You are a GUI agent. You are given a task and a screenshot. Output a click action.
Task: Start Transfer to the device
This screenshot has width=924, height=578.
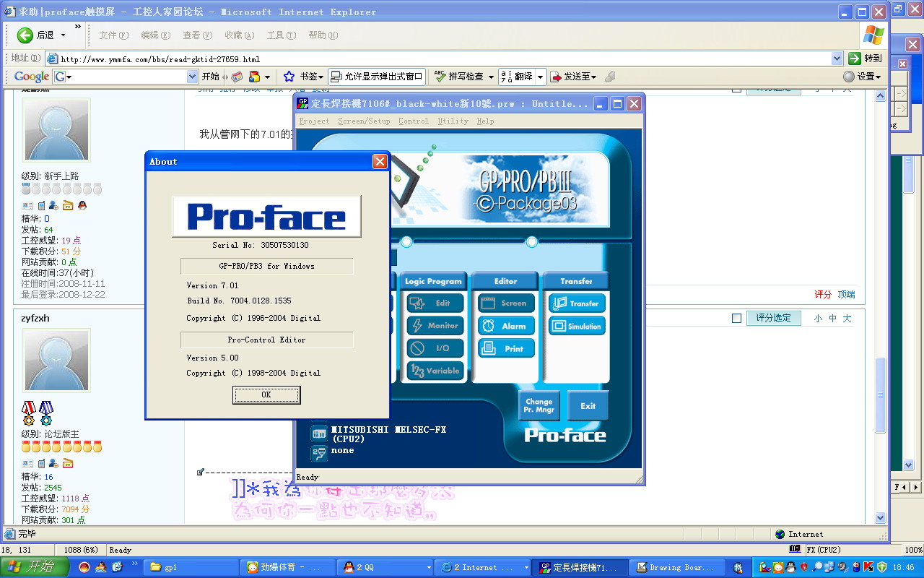tap(576, 303)
